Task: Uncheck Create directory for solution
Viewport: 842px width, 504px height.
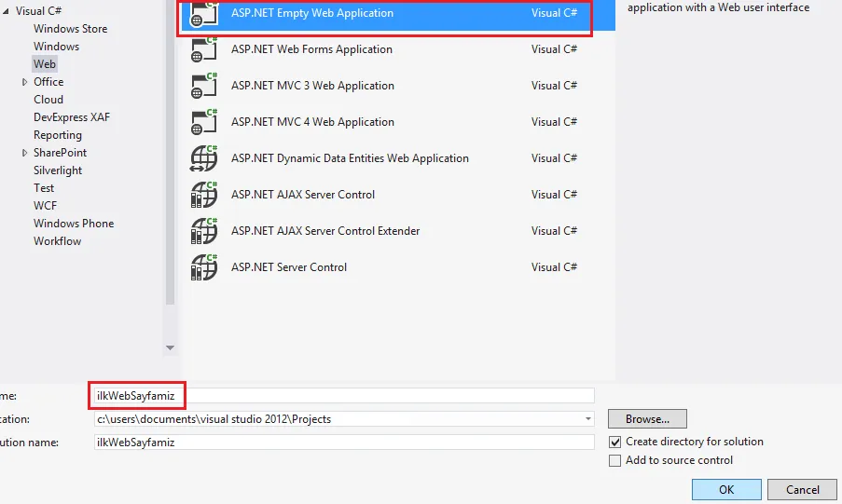Action: point(614,442)
